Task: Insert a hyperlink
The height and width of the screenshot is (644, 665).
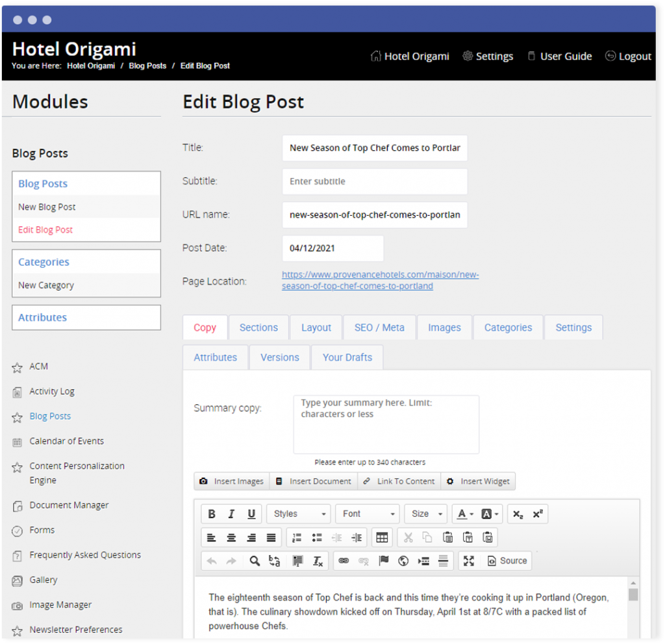Action: 344,561
